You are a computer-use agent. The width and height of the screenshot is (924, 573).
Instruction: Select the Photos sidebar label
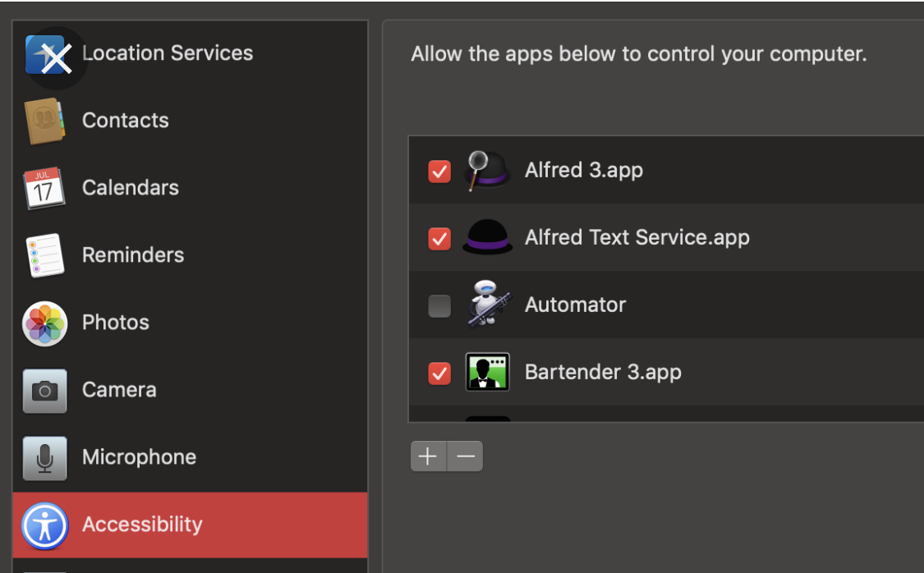coord(116,322)
